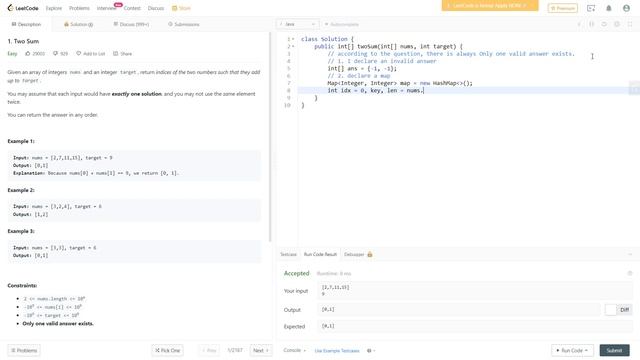The height and width of the screenshot is (360, 640).
Task: Toggle the Diff switch
Action: [618, 310]
